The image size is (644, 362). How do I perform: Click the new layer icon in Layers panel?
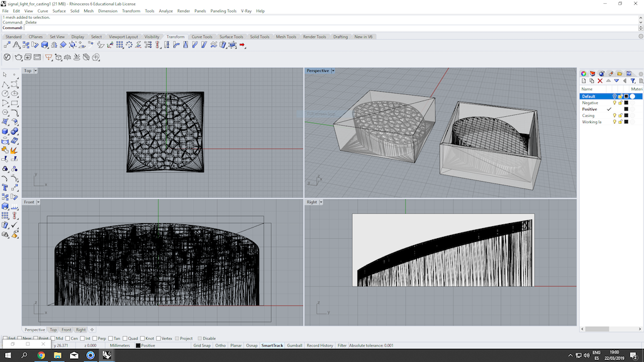[584, 81]
